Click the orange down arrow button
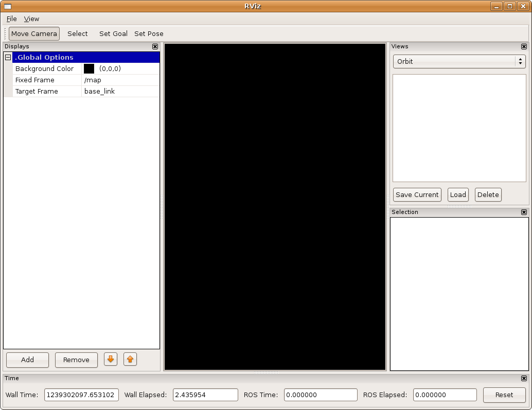532x410 pixels. point(111,359)
